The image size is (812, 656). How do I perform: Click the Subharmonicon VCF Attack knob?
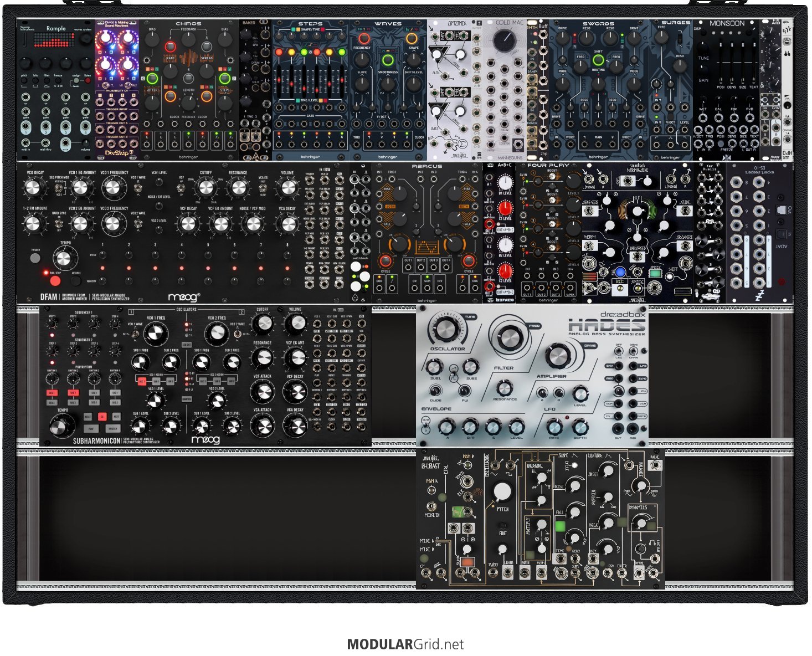pyautogui.click(x=263, y=392)
